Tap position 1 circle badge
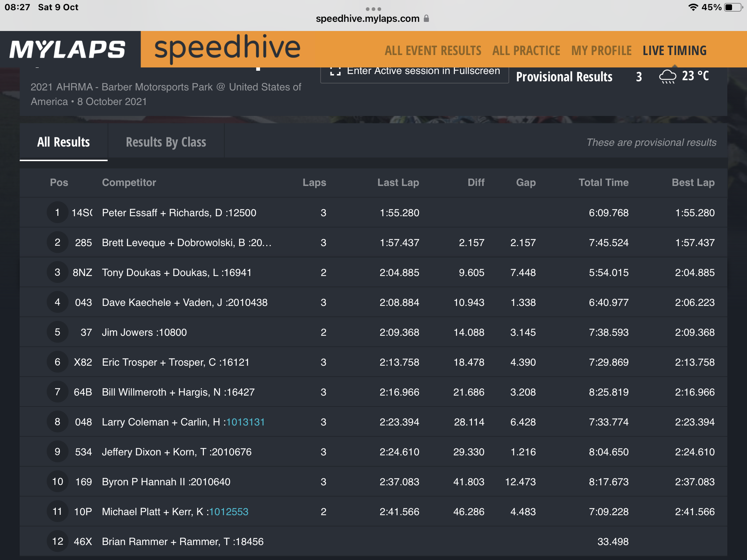This screenshot has height=560, width=747. (x=58, y=212)
